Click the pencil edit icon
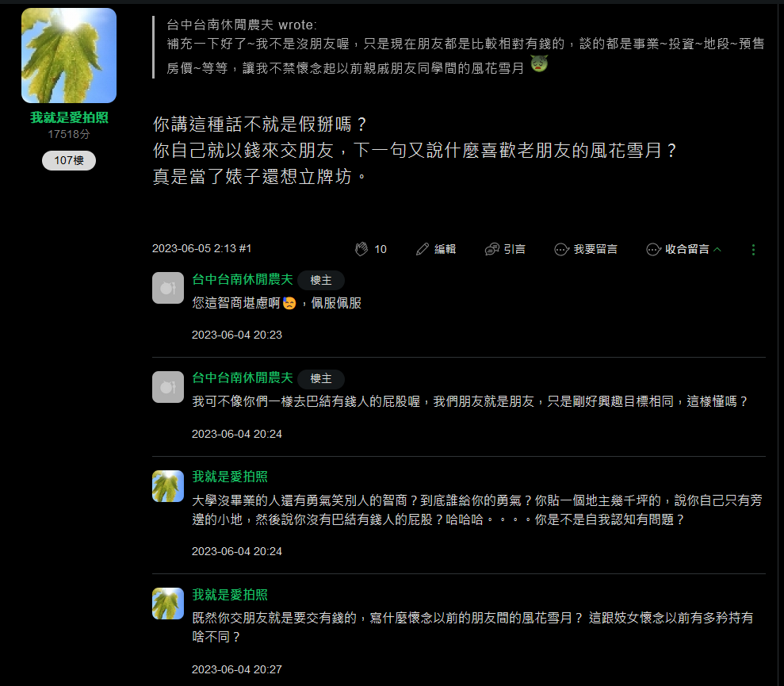Screen dimensions: 784x686 point(423,249)
